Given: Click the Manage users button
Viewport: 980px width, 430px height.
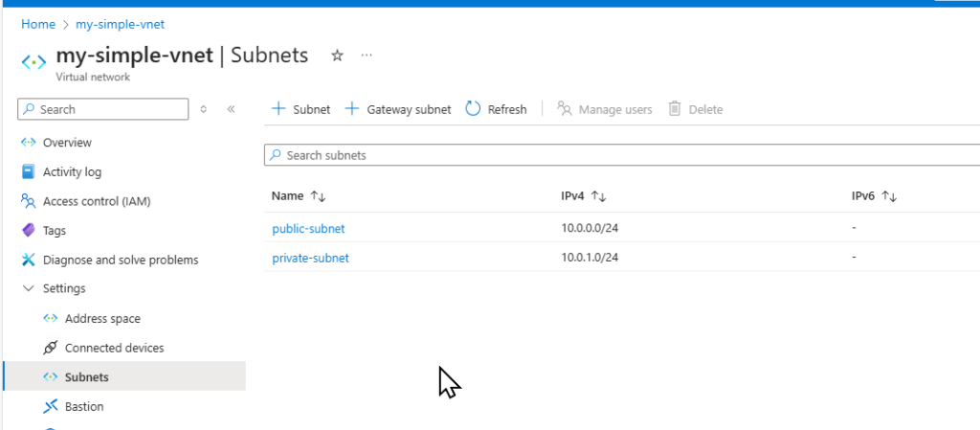Looking at the screenshot, I should pyautogui.click(x=605, y=109).
